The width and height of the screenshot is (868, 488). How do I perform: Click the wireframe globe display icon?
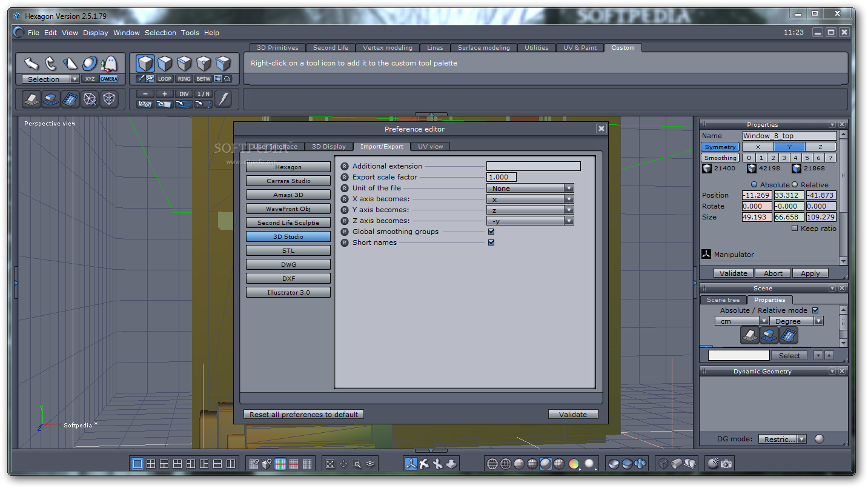[x=492, y=464]
